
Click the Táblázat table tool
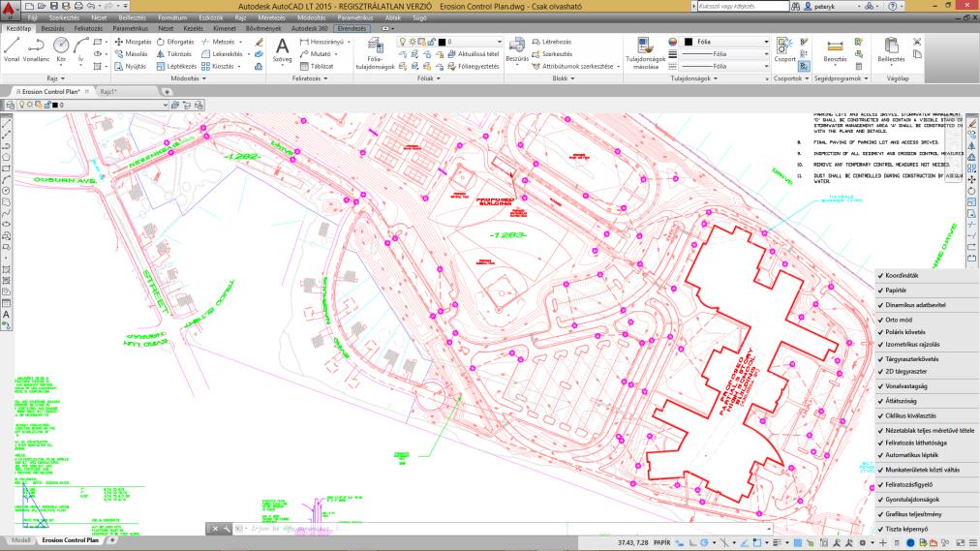[317, 66]
